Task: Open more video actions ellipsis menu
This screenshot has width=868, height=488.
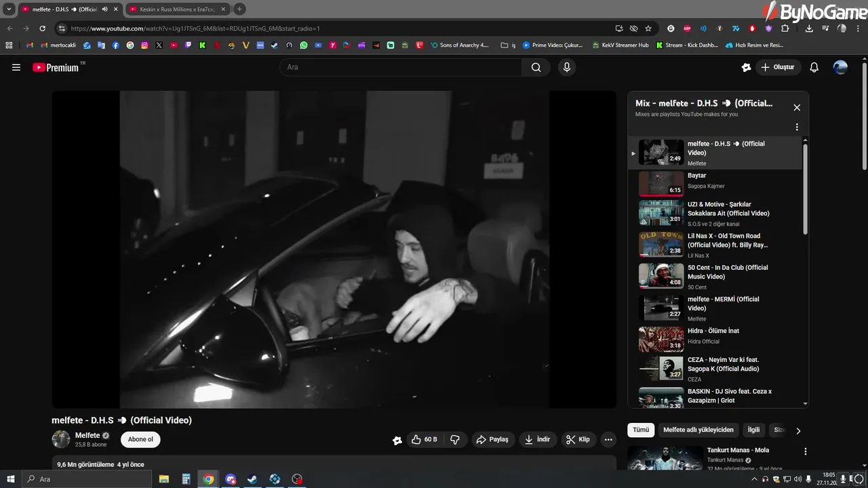Action: click(608, 439)
